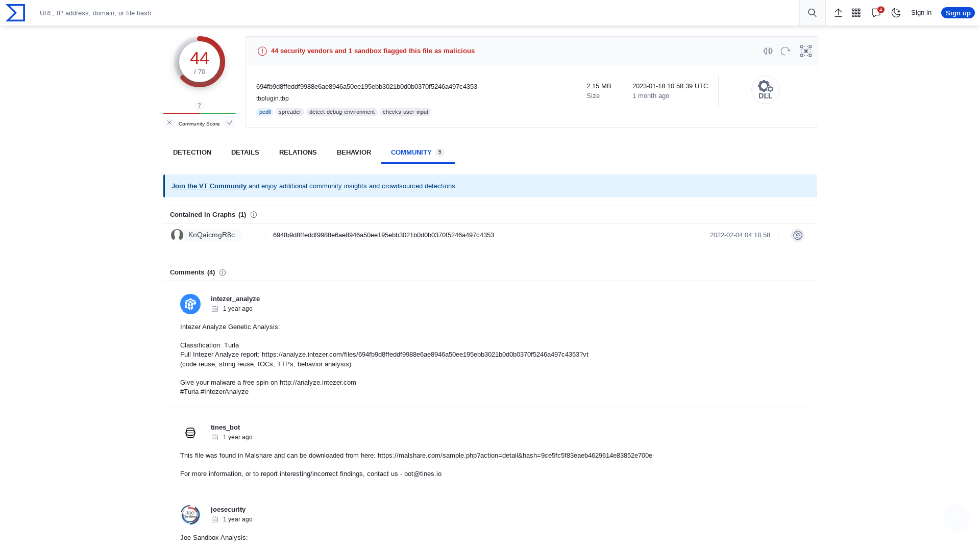Screen dimensions: 980x551
Task: Click the 44/70 detection score gauge
Action: [200, 62]
